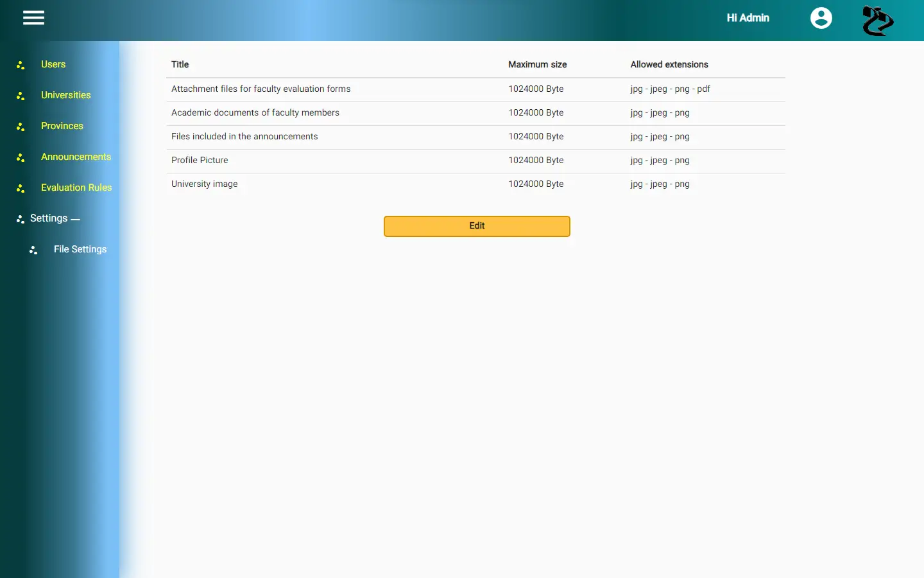Select the University image table row
The height and width of the screenshot is (578, 924).
[475, 184]
